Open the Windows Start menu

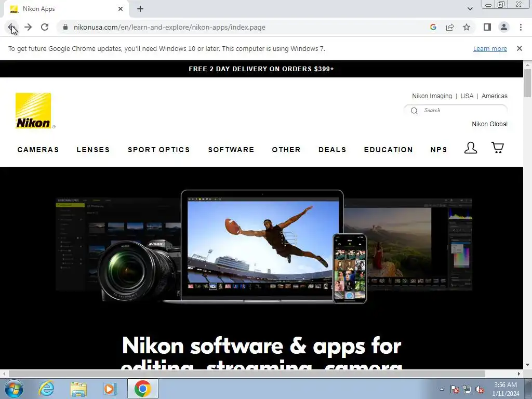click(x=14, y=389)
